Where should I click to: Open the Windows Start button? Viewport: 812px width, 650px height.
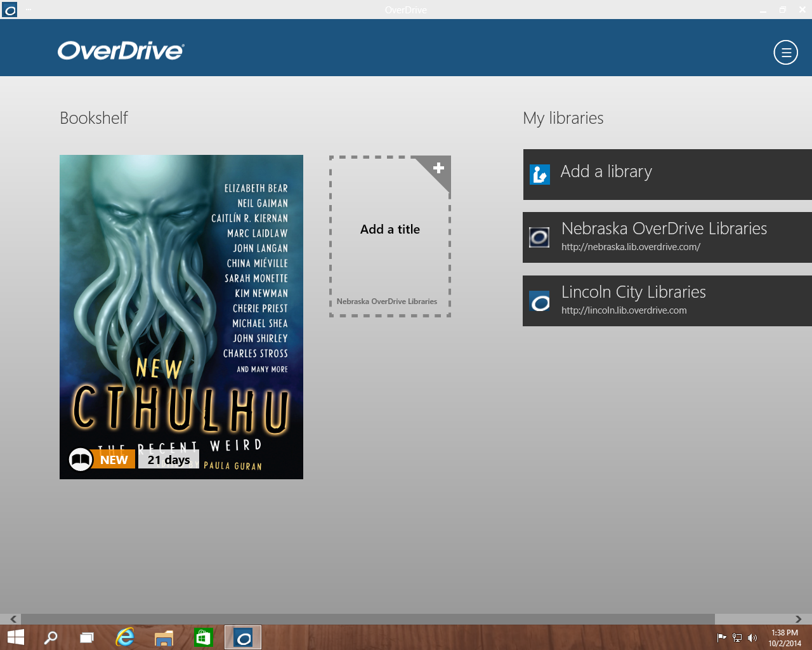[x=16, y=637]
